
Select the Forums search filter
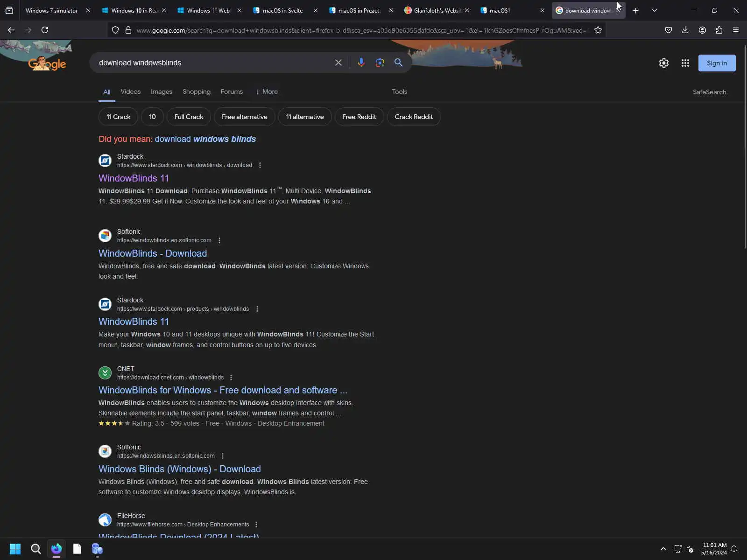tap(232, 91)
